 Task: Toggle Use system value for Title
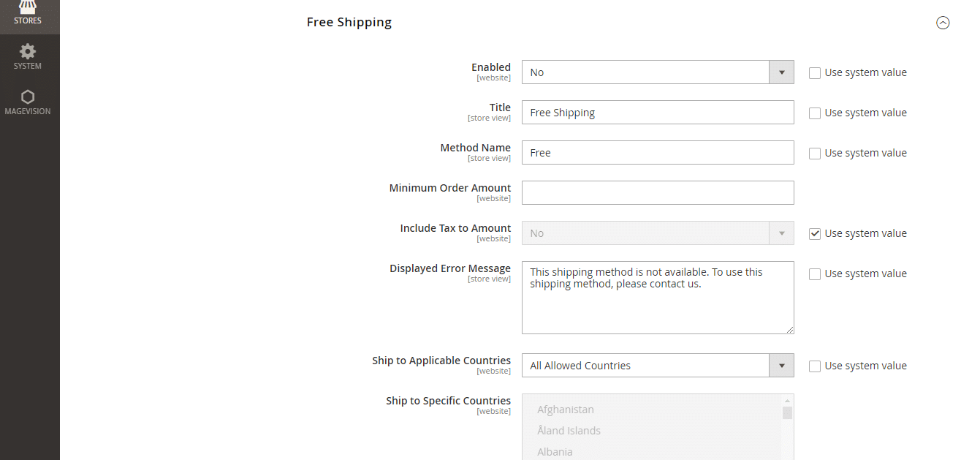point(815,113)
